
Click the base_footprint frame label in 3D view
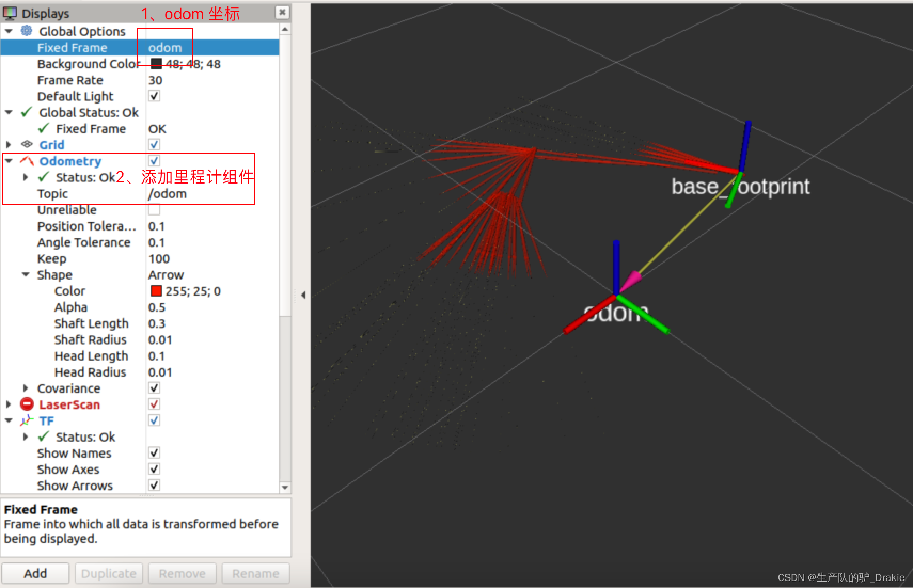click(740, 187)
